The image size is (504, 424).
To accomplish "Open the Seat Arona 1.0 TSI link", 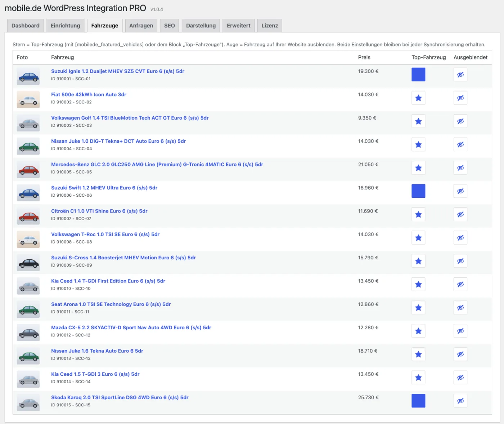I will point(111,304).
